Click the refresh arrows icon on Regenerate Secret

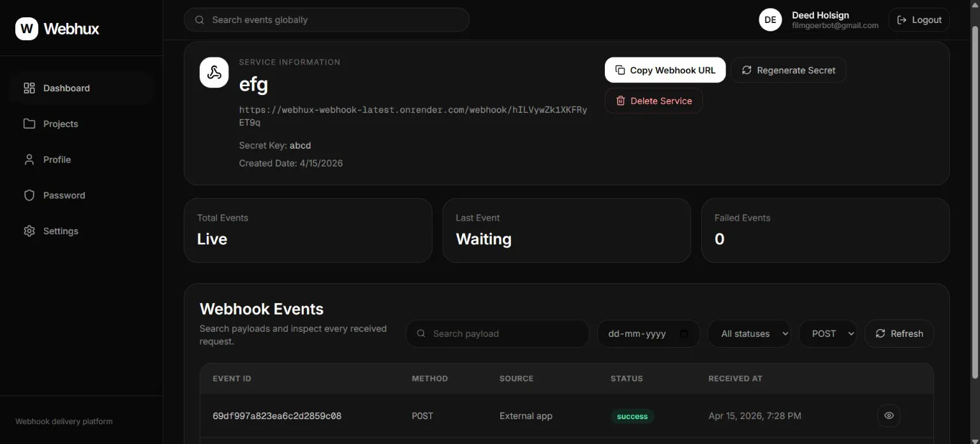coord(746,70)
